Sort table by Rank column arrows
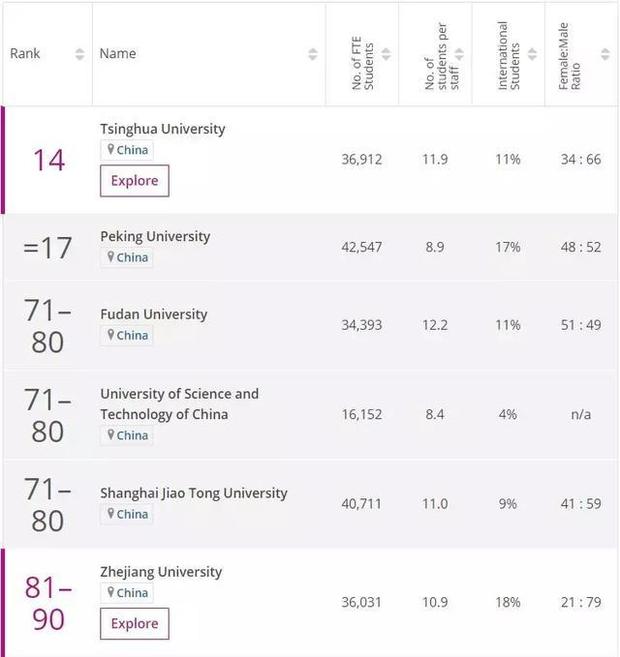This screenshot has width=620, height=657. coord(80,54)
